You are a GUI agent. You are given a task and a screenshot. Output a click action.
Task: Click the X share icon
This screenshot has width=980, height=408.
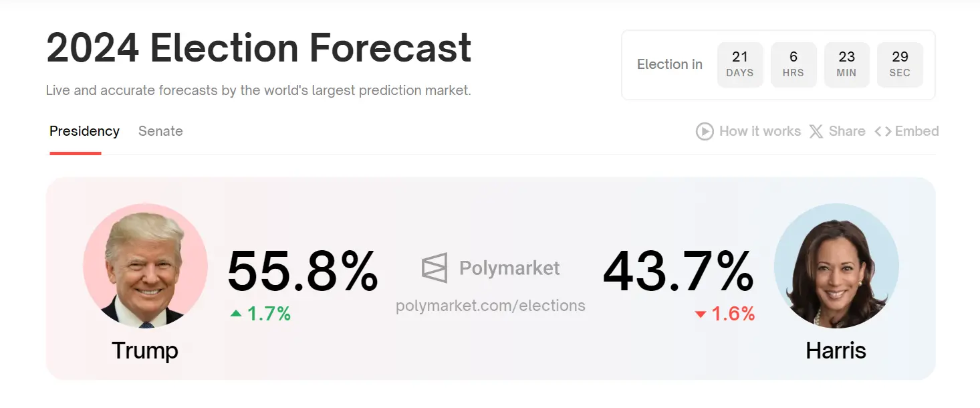pos(816,131)
